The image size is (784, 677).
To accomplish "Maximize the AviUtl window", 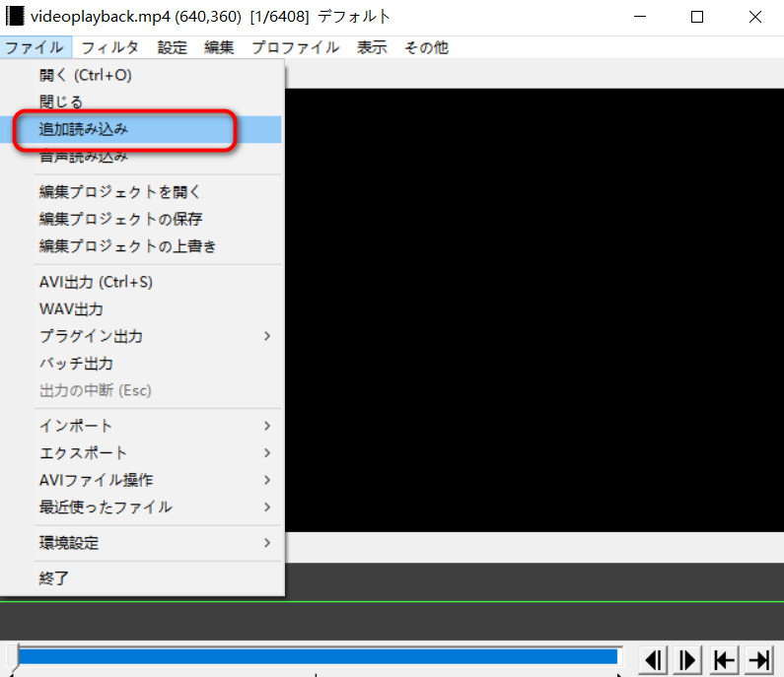I will coord(697,17).
